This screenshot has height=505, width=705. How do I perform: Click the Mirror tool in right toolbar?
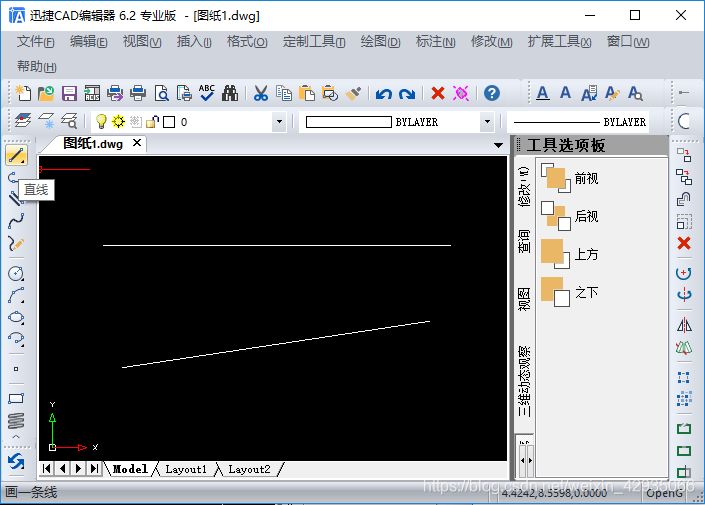684,325
